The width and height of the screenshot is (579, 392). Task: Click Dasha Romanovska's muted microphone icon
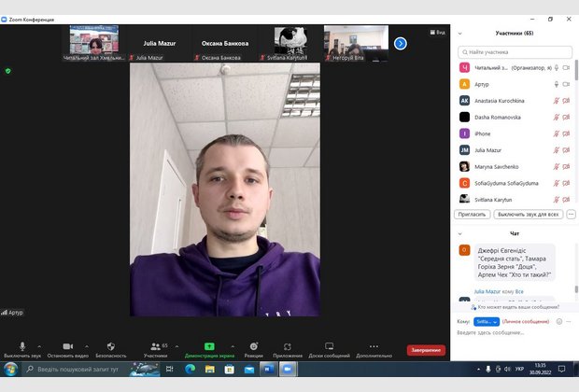(556, 118)
